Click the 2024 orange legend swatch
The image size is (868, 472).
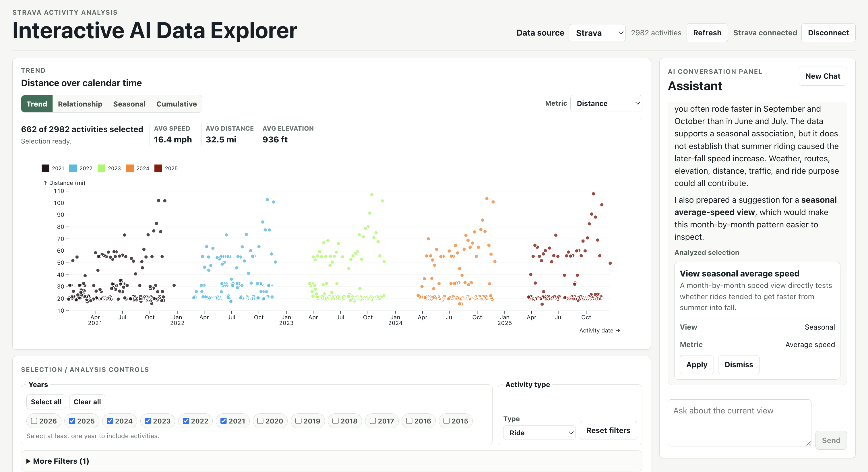[x=130, y=168]
